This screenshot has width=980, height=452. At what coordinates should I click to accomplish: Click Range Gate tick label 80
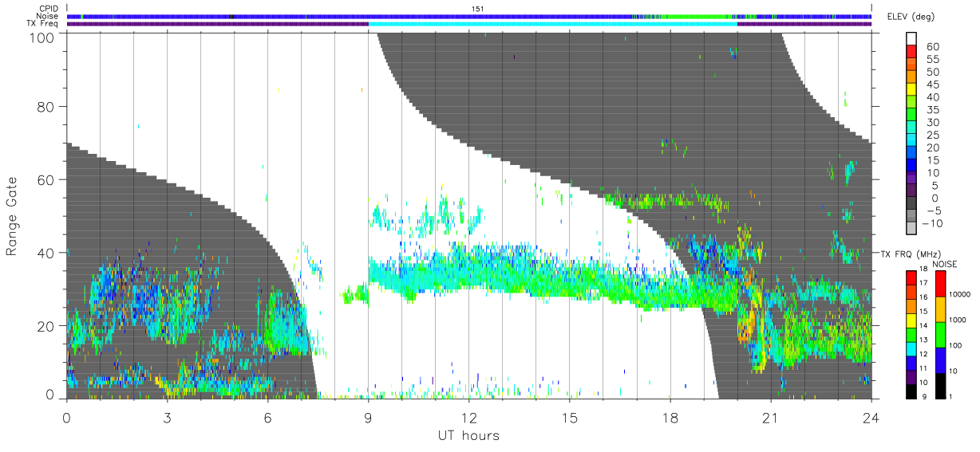[x=46, y=106]
